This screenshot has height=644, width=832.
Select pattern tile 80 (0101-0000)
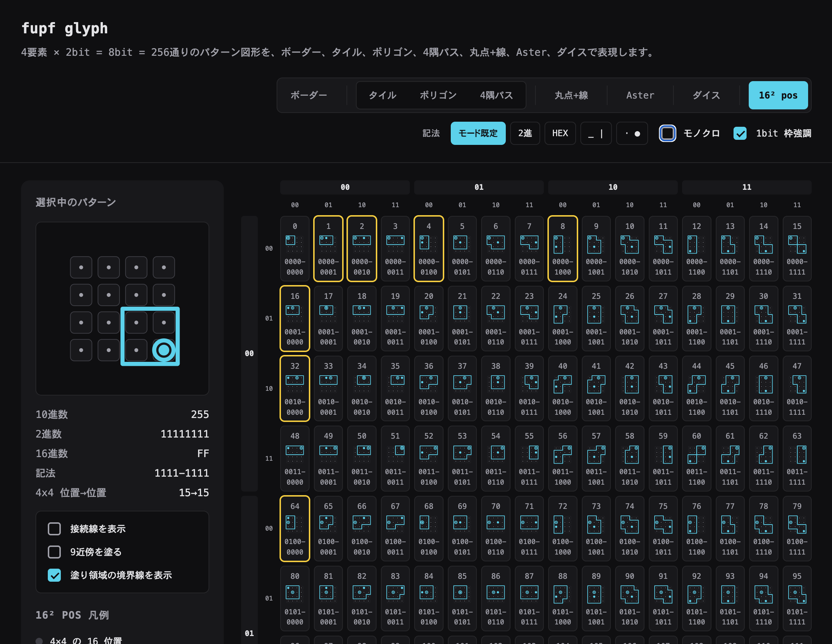click(x=294, y=598)
